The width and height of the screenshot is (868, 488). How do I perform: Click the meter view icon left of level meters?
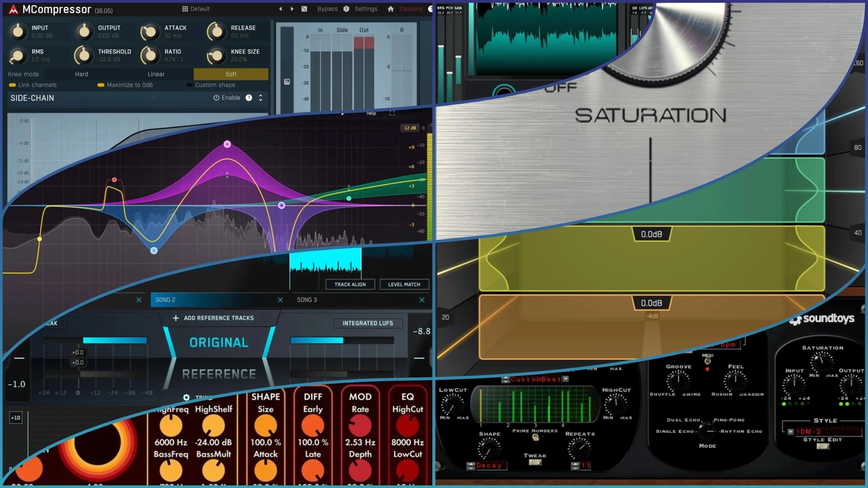287,82
